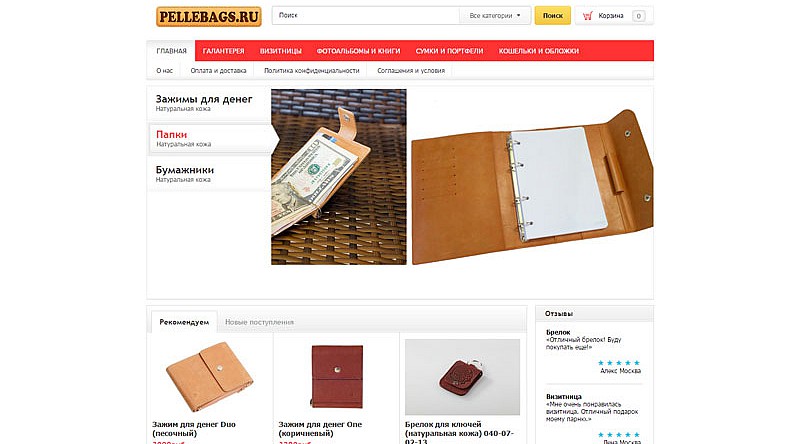
Task: Open Политика конфиденциальности link
Action: (x=312, y=71)
